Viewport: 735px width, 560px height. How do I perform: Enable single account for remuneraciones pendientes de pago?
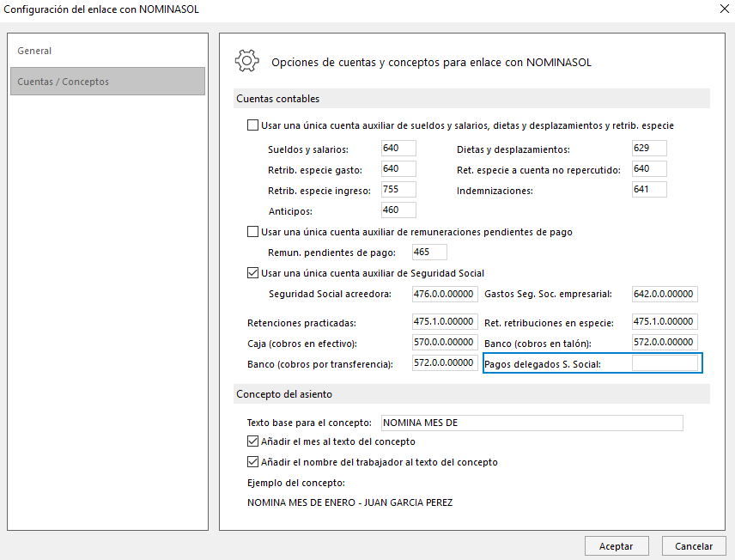pyautogui.click(x=252, y=232)
